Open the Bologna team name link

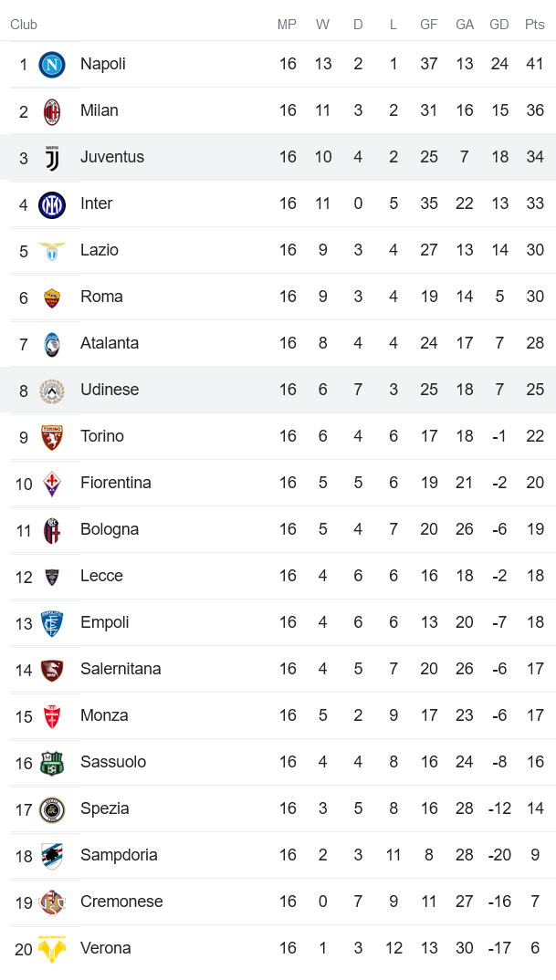coord(110,529)
